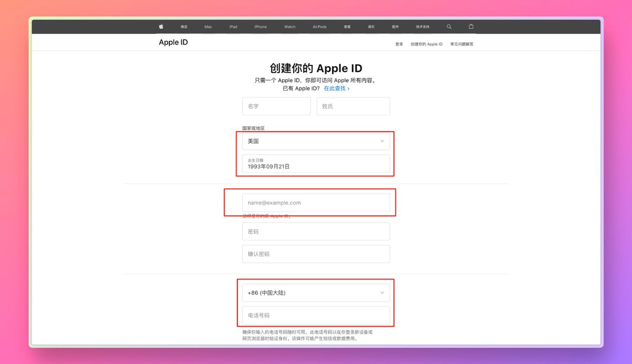Click the 创建你的 Apple ID heading
632x364 pixels.
(x=316, y=68)
